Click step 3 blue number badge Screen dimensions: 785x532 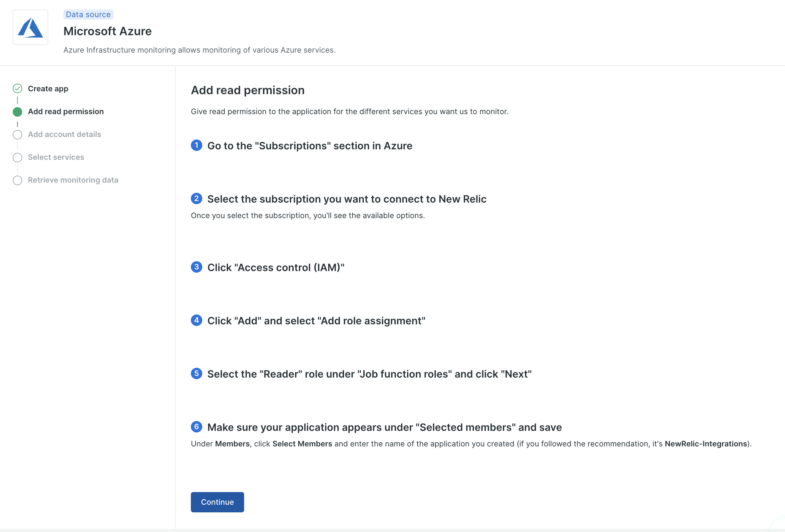(196, 267)
